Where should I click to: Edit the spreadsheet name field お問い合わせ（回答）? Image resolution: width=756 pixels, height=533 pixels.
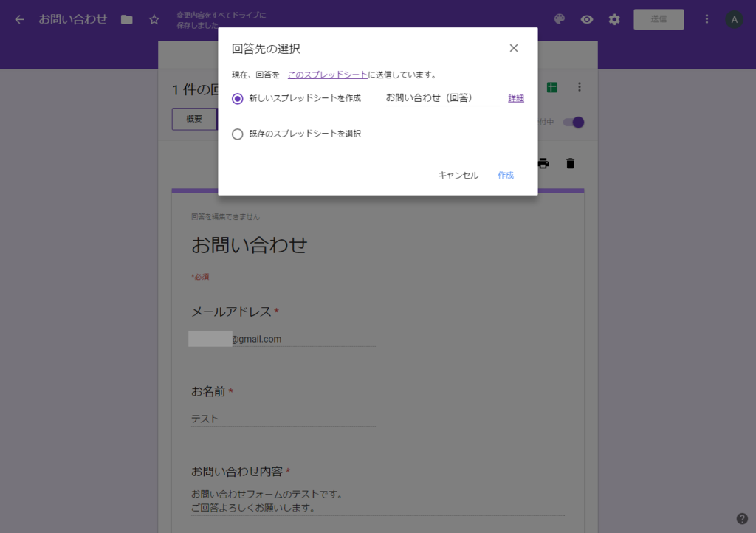point(443,98)
